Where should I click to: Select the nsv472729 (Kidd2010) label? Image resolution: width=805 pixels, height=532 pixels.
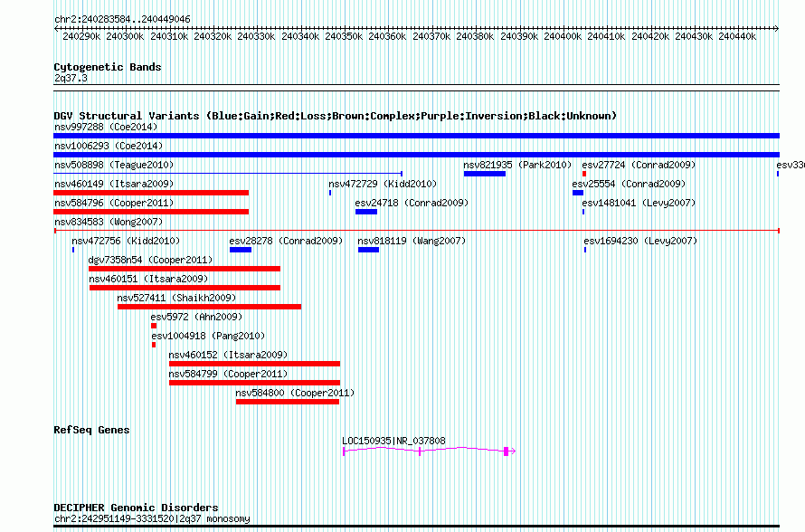[x=383, y=184]
